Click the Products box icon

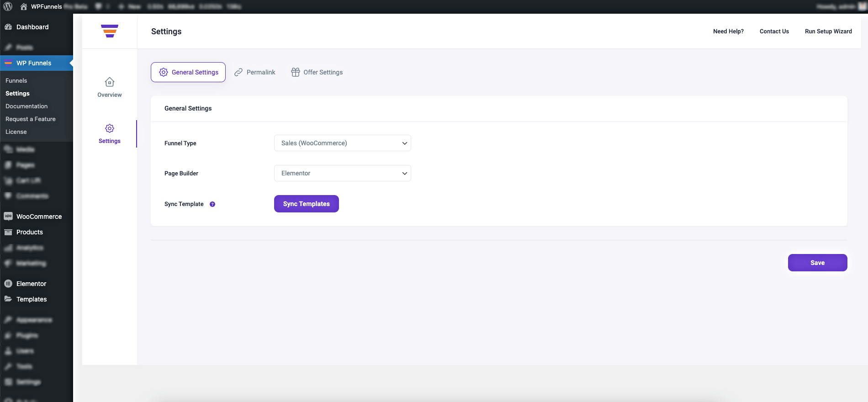click(x=8, y=232)
